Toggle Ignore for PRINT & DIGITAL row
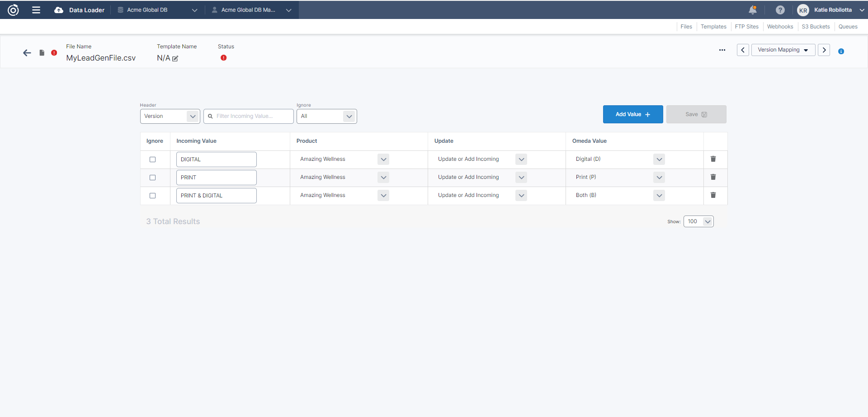This screenshot has width=868, height=417. (152, 196)
